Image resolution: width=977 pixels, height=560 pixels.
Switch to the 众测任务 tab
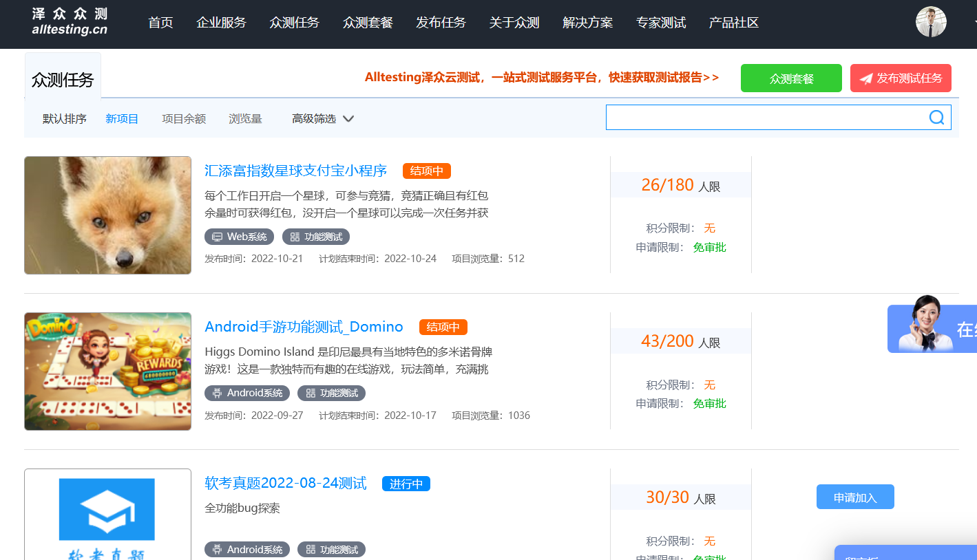(x=62, y=78)
